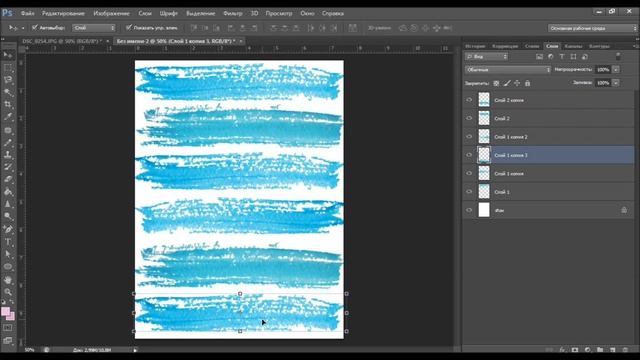Open the Слой auto-select dropdown

94,28
